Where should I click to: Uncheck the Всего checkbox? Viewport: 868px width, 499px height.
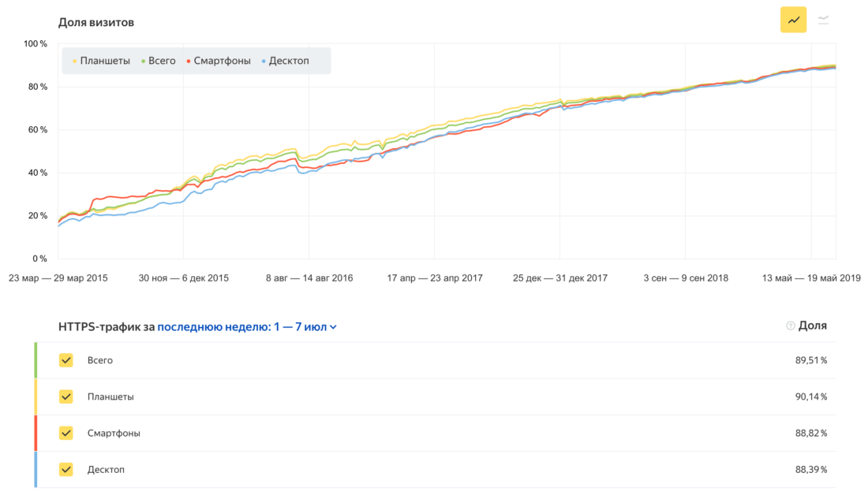coord(66,360)
